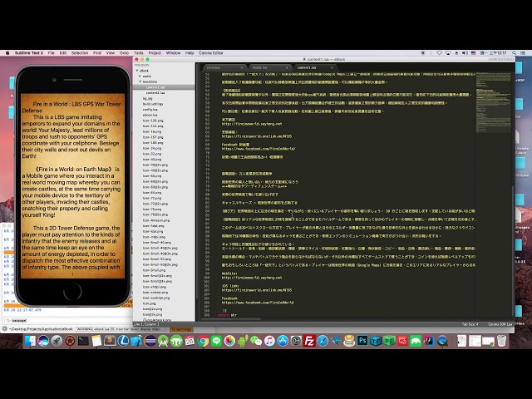
Task: Open App Store from the Dock
Action: [x=283, y=341]
